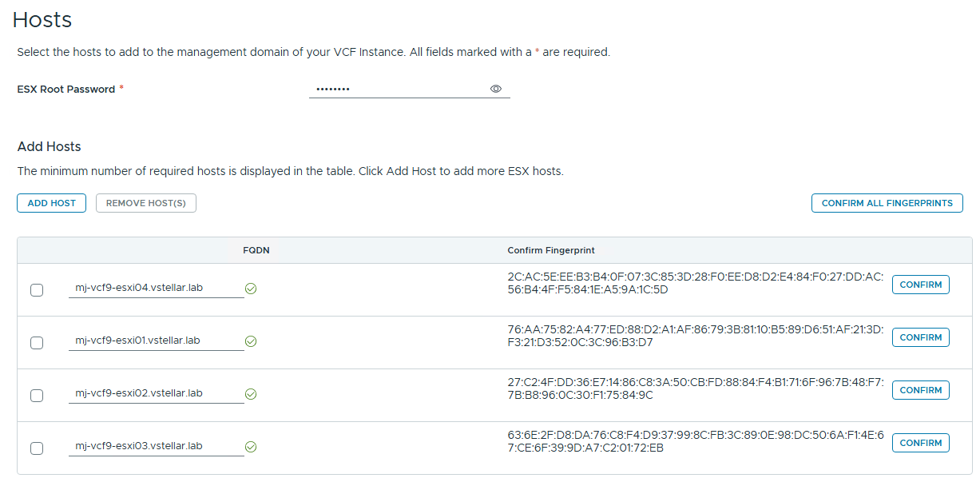Click the Remove Host(s) button
Image resolution: width=980 pixels, height=482 pixels.
pos(145,203)
